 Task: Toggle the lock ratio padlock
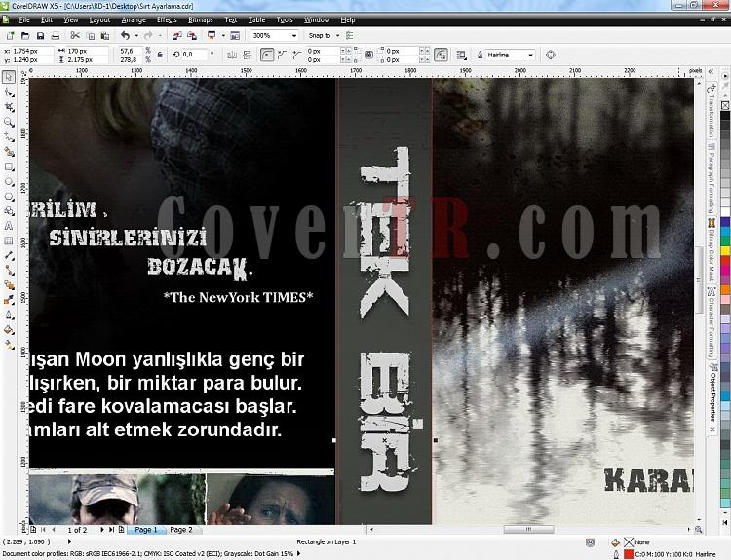(x=160, y=55)
